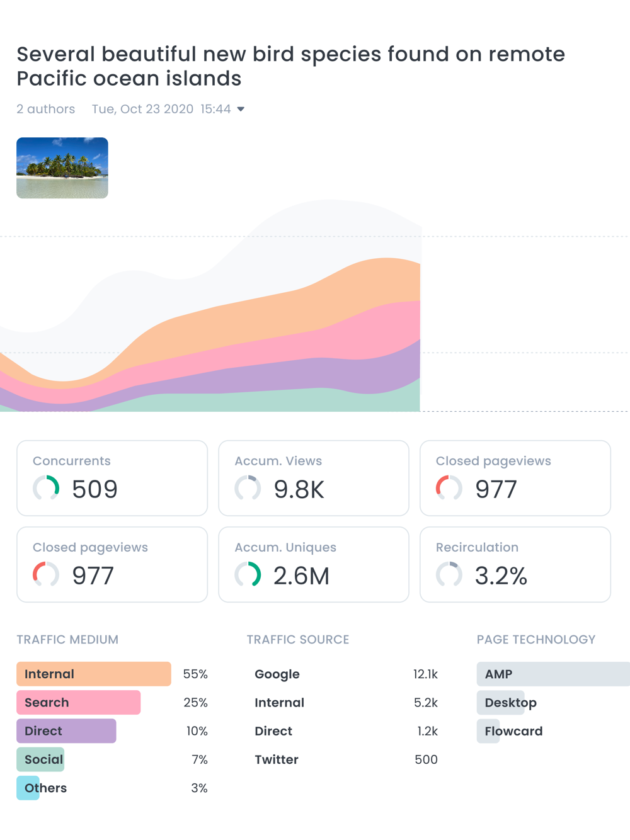Click the Social traffic medium bar
Image resolution: width=630 pixels, height=840 pixels.
(x=40, y=759)
